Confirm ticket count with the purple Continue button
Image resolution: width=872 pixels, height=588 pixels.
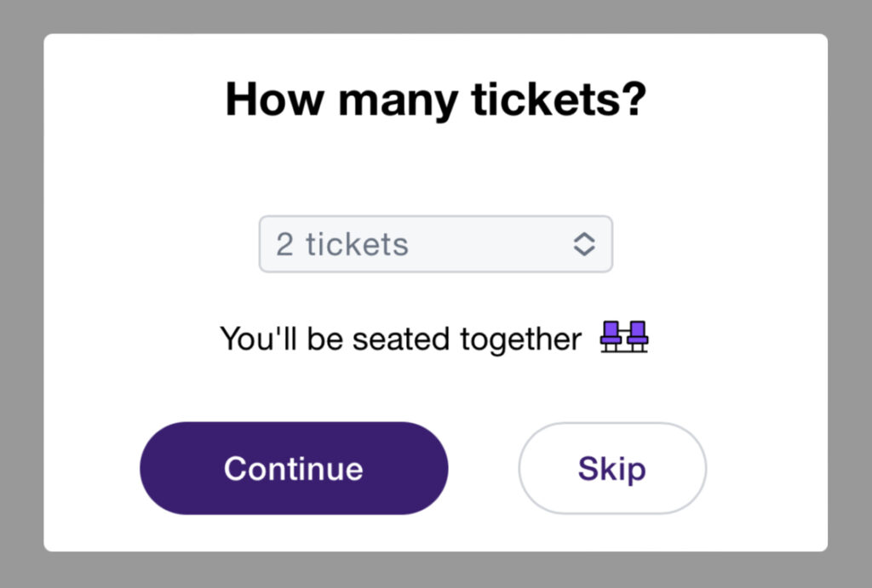tap(294, 468)
